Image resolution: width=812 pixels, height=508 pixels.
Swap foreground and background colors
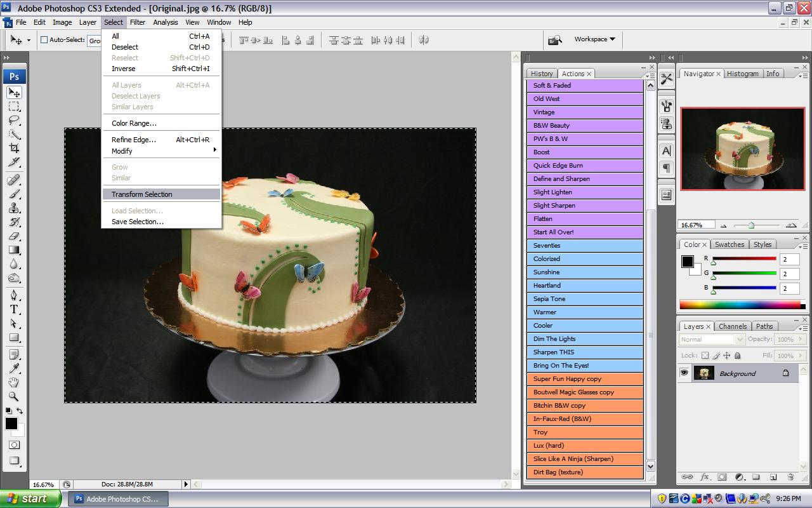pyautogui.click(x=20, y=411)
